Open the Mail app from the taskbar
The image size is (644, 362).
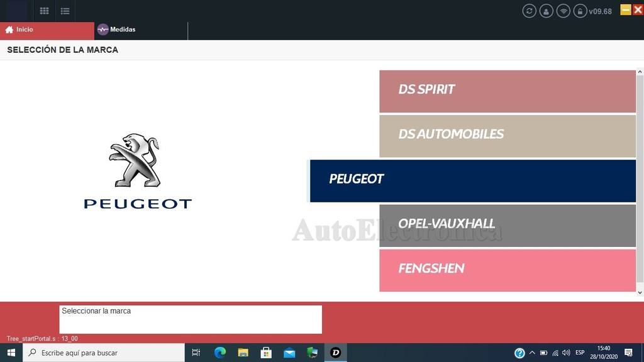point(289,353)
